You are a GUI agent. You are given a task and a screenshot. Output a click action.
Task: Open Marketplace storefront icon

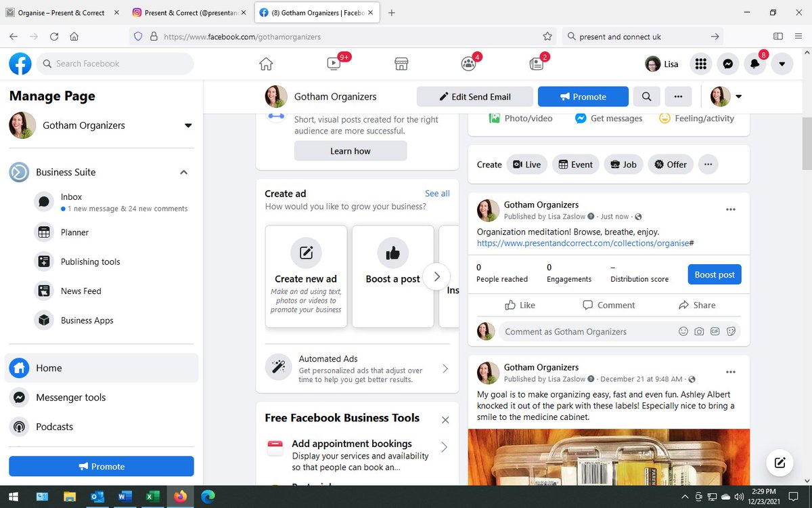coord(401,64)
